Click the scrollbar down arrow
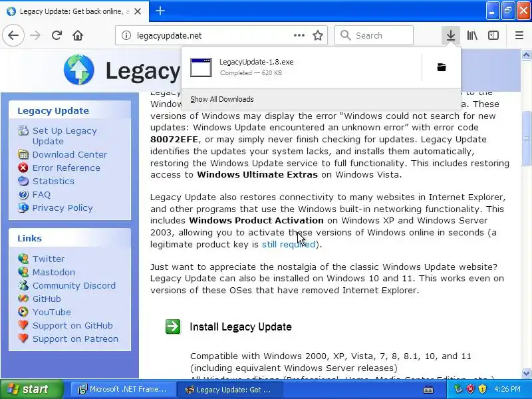The height and width of the screenshot is (399, 532). pyautogui.click(x=526, y=373)
